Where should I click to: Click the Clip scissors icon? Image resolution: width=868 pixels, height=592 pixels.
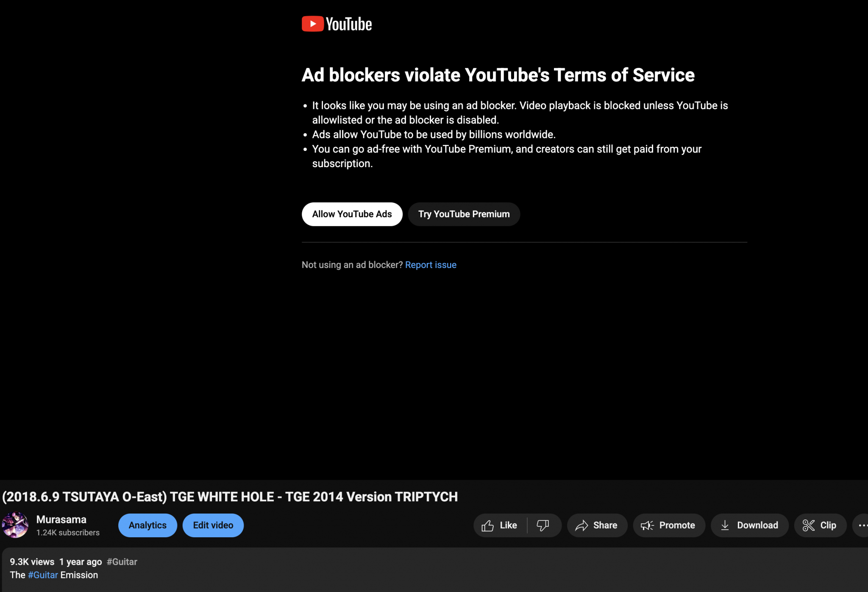(x=809, y=525)
